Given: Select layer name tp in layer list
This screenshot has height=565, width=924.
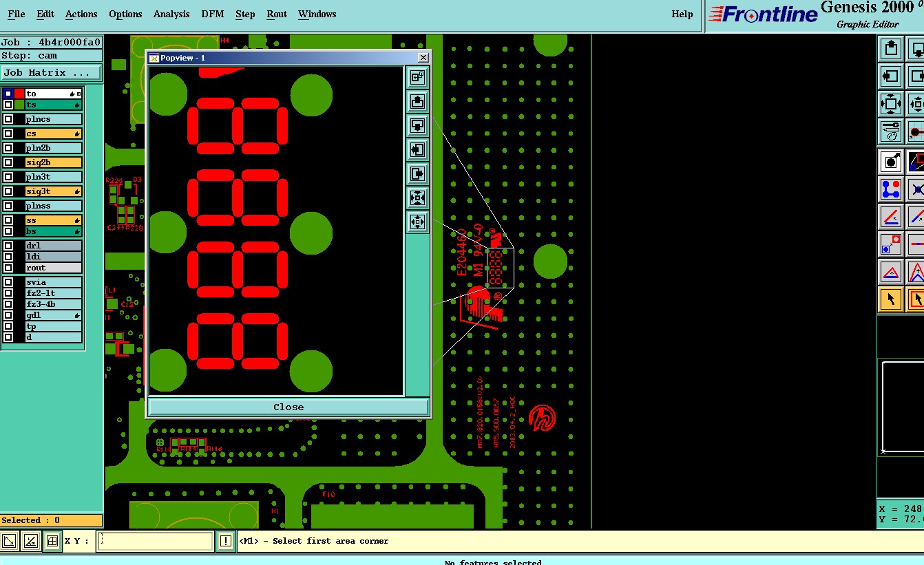Looking at the screenshot, I should pyautogui.click(x=54, y=326).
